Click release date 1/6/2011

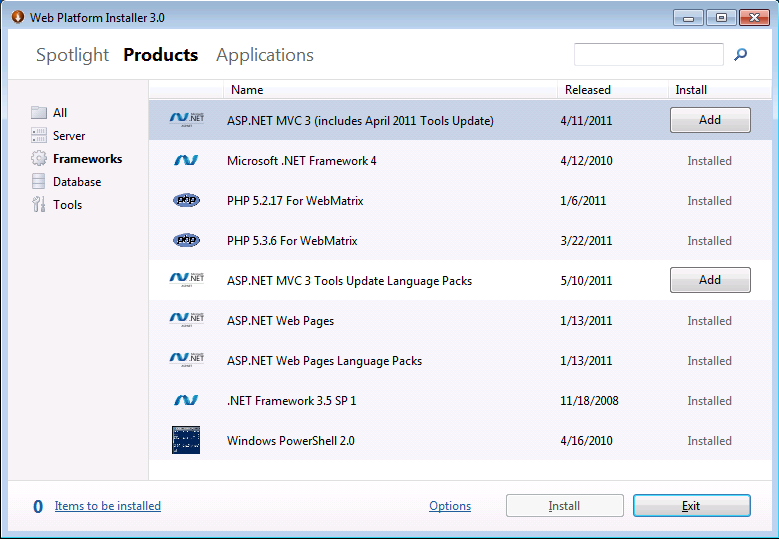(583, 201)
